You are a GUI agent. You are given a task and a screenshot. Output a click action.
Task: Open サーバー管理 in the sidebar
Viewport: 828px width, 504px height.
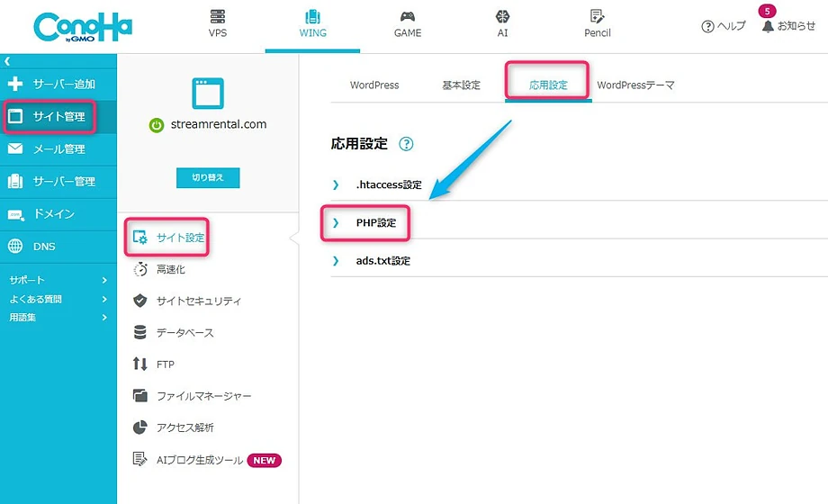[x=64, y=182]
